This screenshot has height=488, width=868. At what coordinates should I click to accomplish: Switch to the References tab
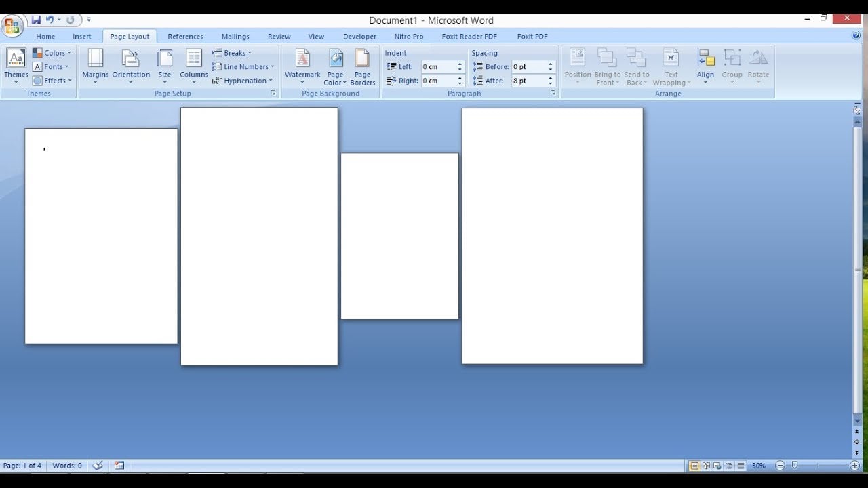pos(185,37)
